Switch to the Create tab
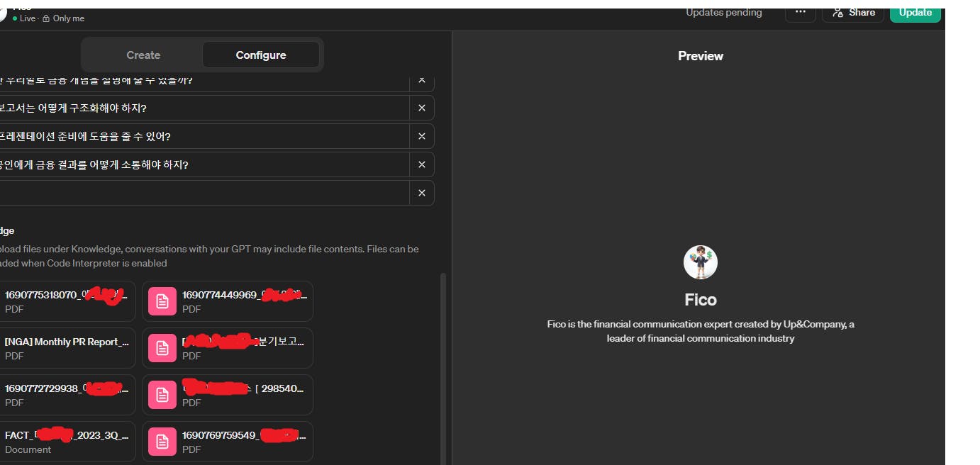The image size is (980, 465). click(x=143, y=55)
